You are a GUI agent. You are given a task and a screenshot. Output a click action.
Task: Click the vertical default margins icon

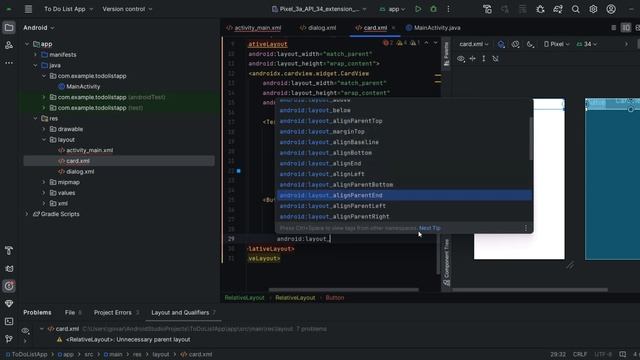coord(484,59)
